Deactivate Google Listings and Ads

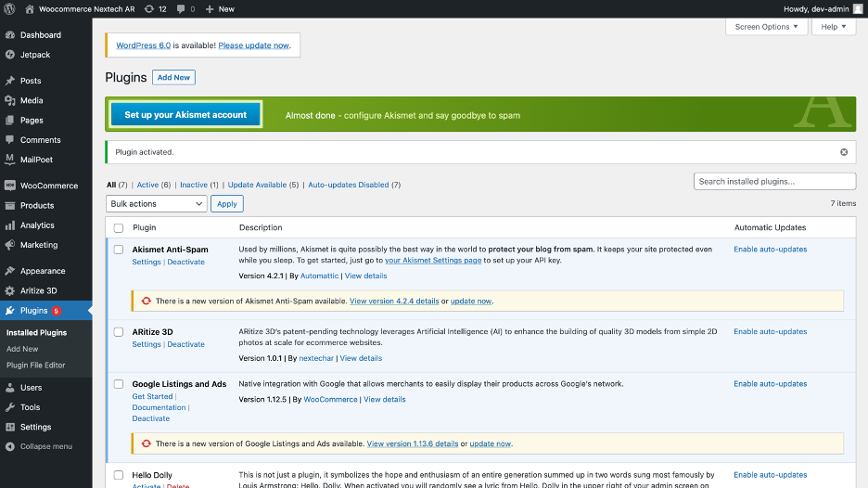tap(150, 418)
